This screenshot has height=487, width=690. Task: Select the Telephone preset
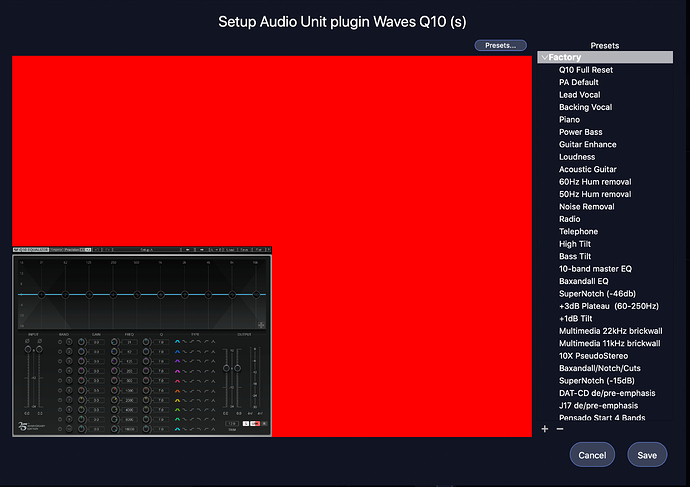click(x=578, y=231)
